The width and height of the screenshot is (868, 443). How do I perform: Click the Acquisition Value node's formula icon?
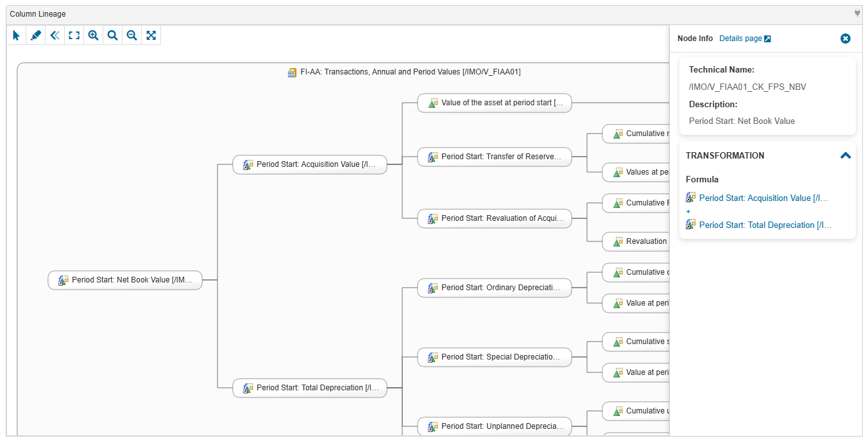pos(248,164)
